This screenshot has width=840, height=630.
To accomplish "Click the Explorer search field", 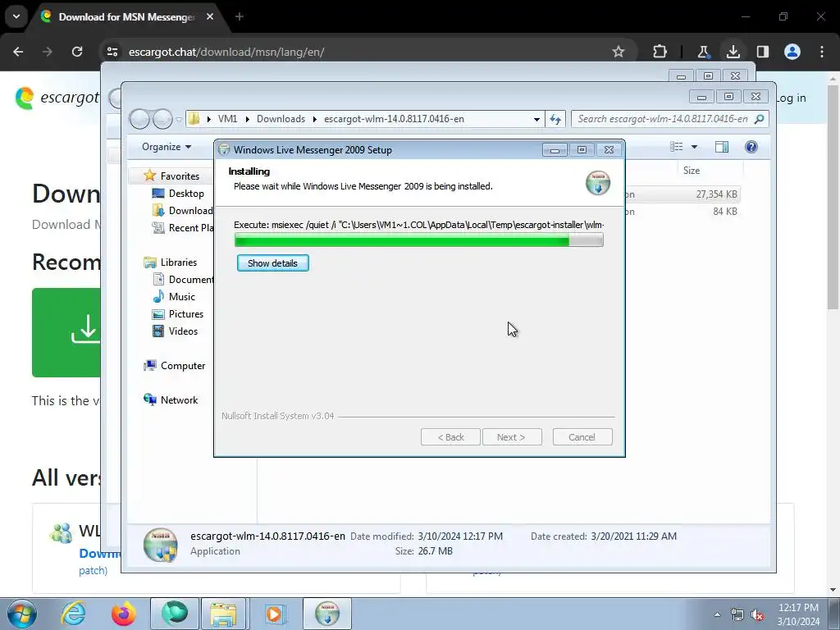I will pyautogui.click(x=669, y=119).
